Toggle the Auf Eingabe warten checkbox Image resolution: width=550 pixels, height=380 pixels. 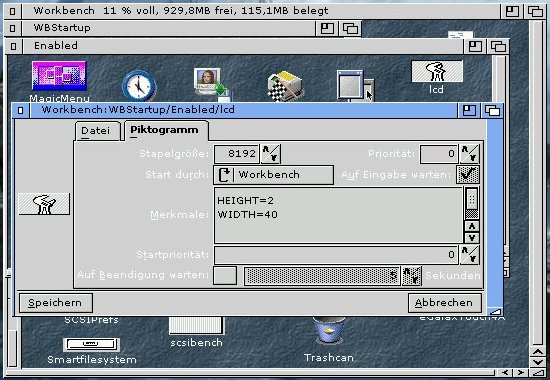pos(468,174)
